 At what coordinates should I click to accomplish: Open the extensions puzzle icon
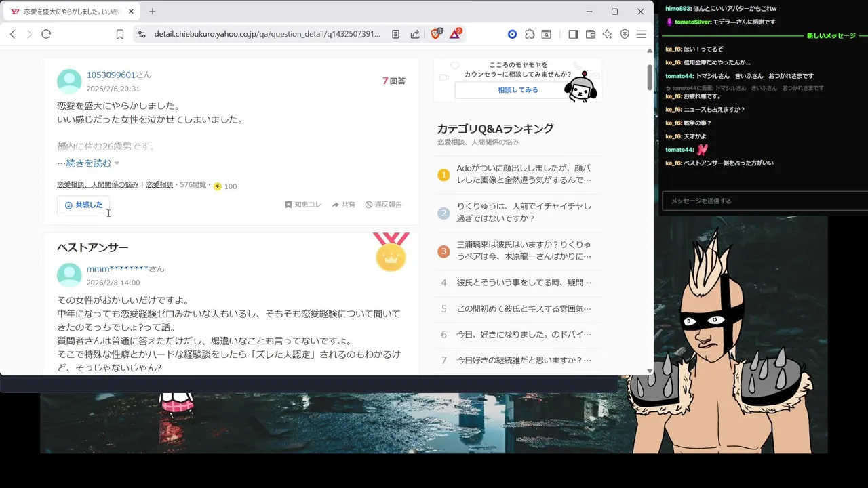click(x=530, y=34)
